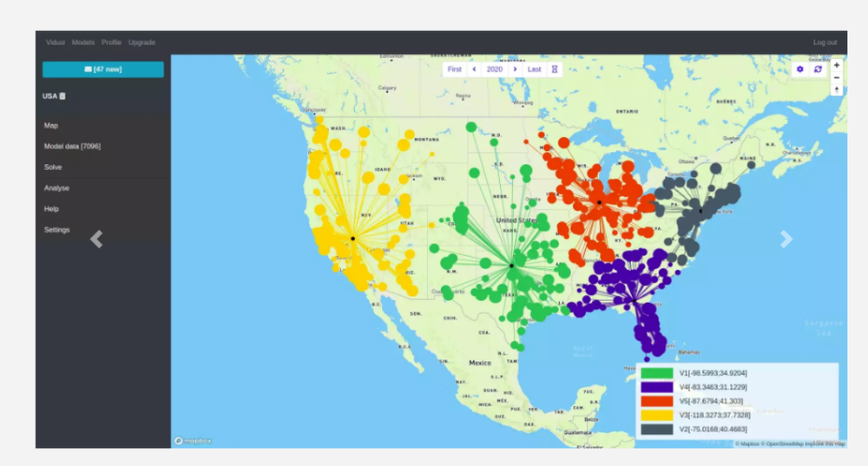Viewport: 868px width, 466px height.
Task: Delete the USA model via trash icon
Action: (x=62, y=95)
